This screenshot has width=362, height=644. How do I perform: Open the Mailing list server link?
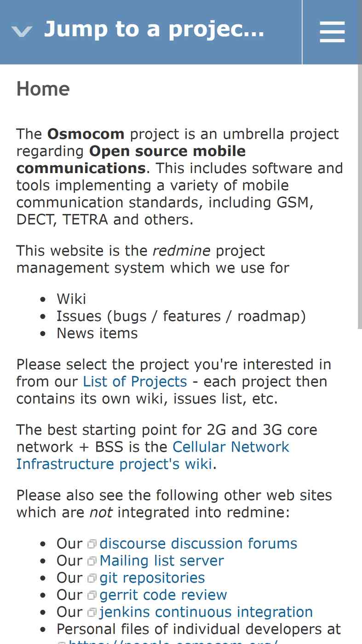tap(161, 561)
